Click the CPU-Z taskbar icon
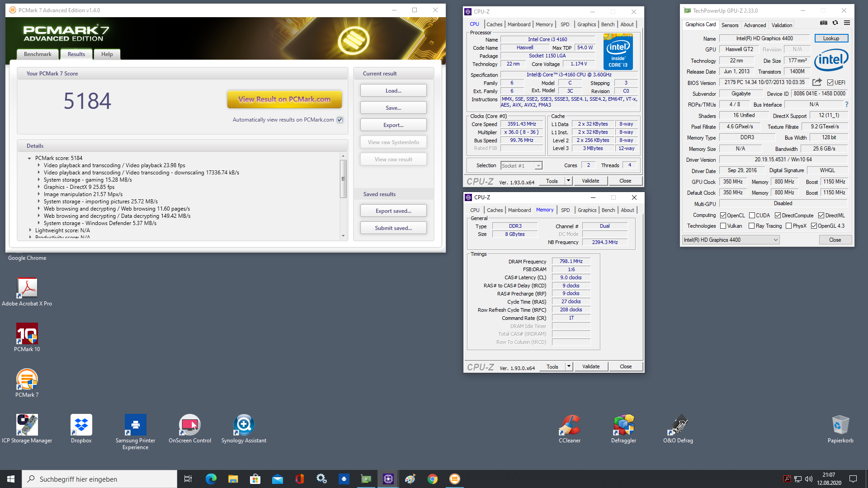Image resolution: width=868 pixels, height=488 pixels. click(388, 479)
